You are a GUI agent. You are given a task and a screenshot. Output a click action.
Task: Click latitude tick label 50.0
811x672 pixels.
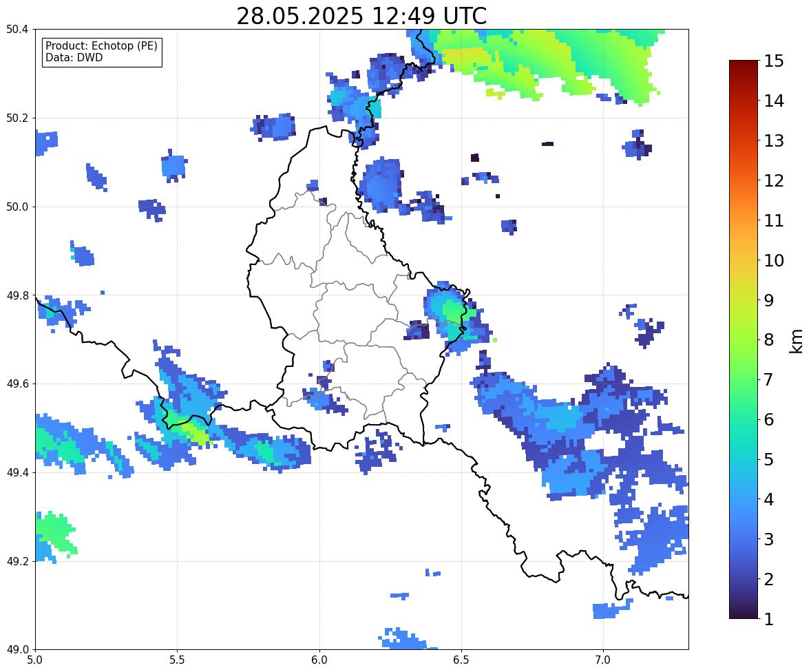click(x=17, y=207)
